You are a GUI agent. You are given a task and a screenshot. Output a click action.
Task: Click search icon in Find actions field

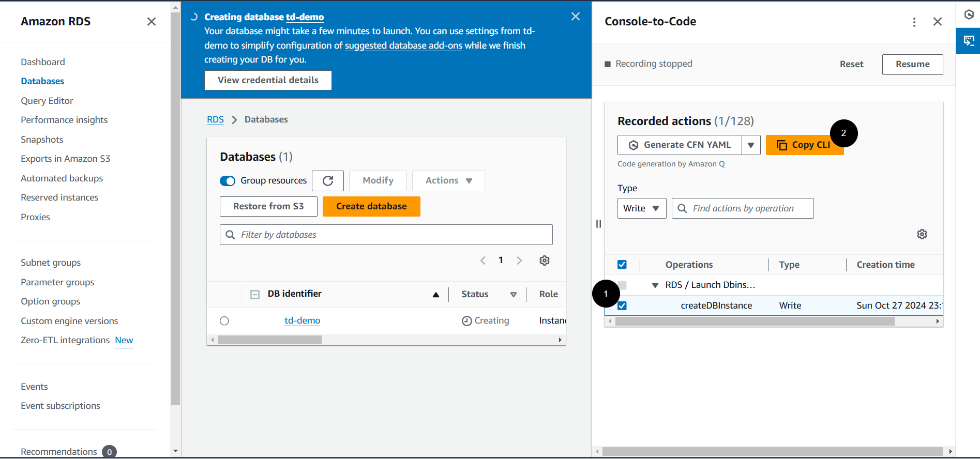point(682,208)
